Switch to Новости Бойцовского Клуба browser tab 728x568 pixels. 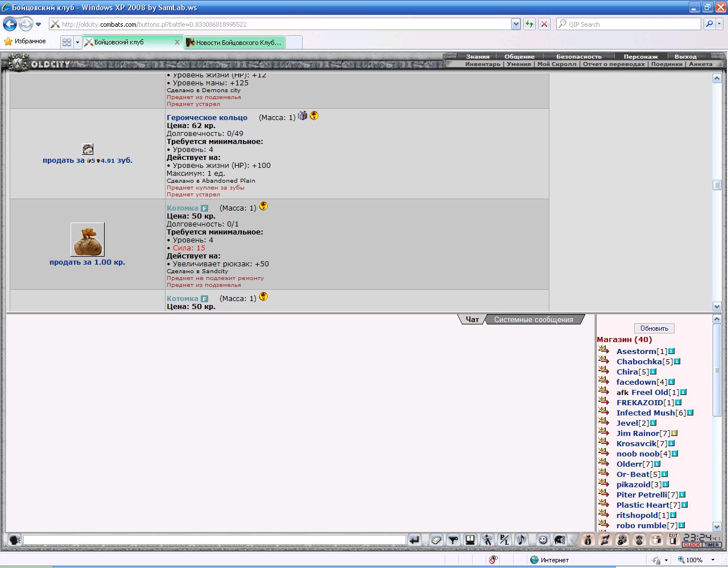(x=234, y=42)
